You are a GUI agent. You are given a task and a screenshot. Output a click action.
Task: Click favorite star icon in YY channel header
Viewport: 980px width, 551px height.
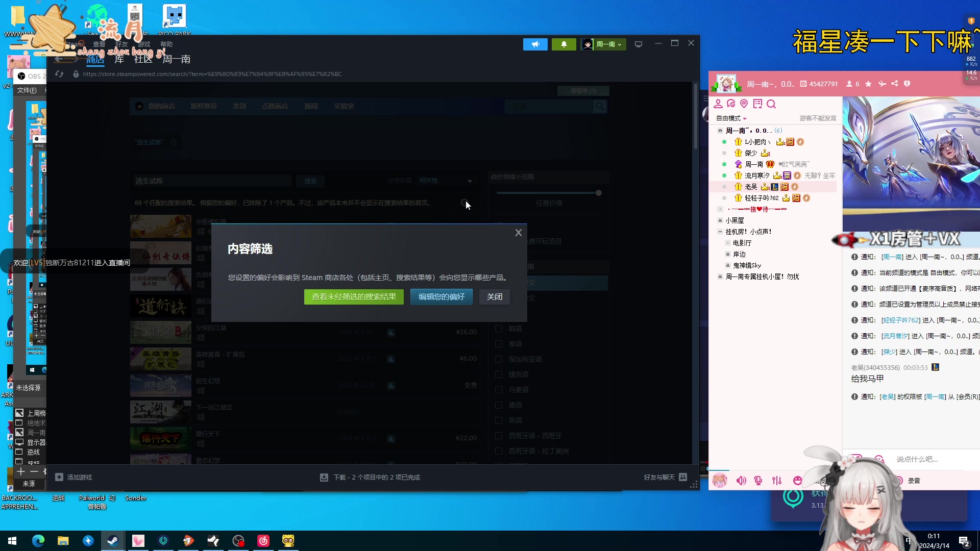point(868,84)
